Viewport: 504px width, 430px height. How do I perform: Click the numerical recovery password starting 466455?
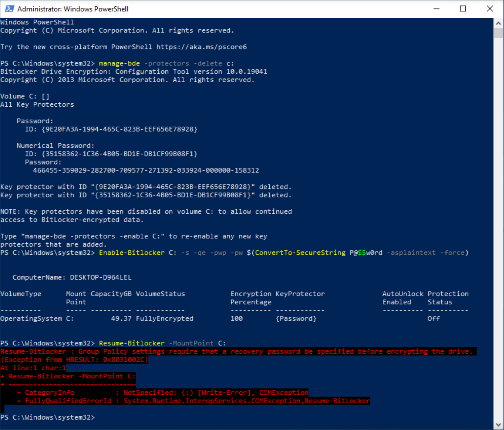(x=146, y=171)
